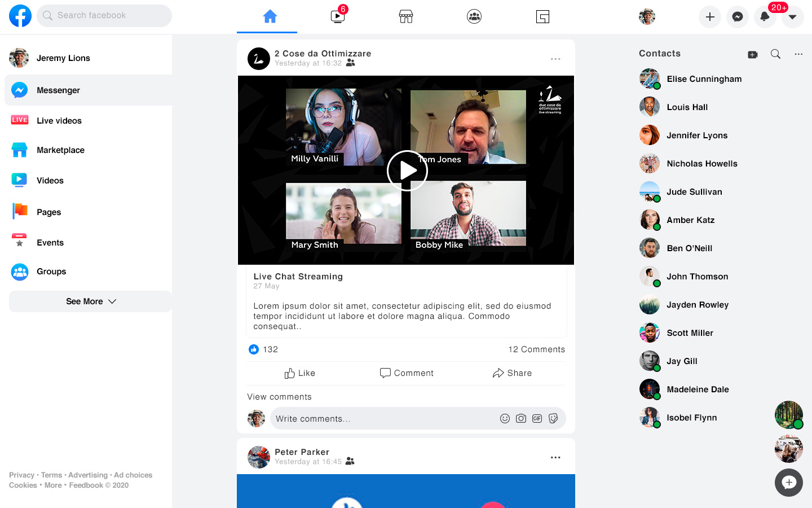Click the 2 Cose da Ottimizzare page avatar

coord(259,59)
